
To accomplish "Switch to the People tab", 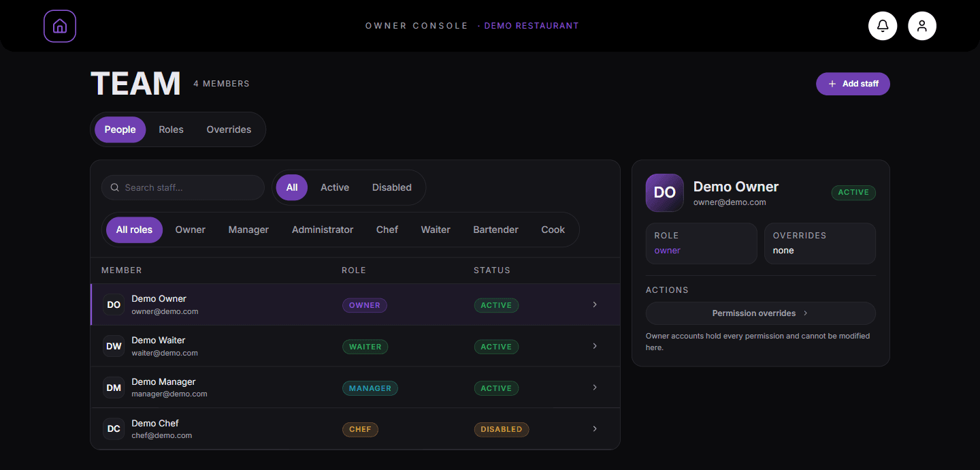I will click(120, 129).
